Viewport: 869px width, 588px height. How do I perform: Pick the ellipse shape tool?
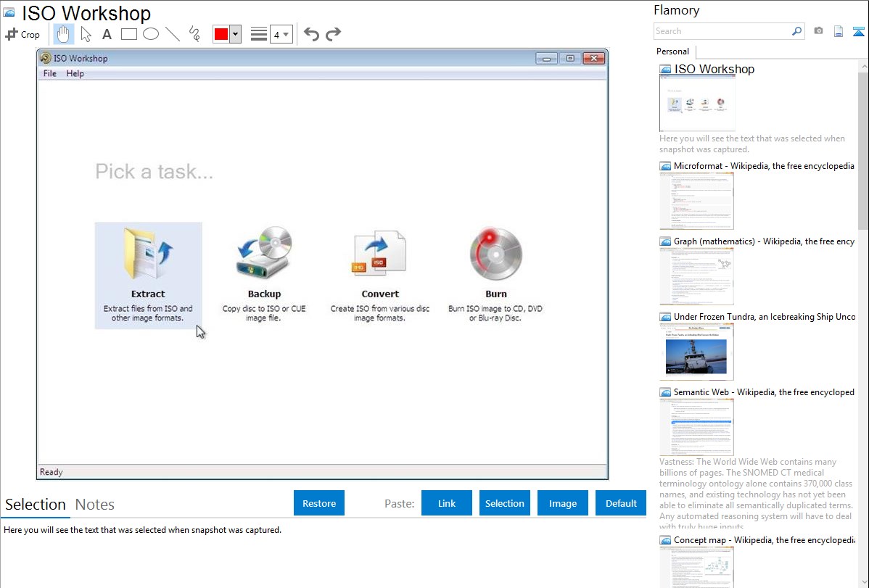click(151, 34)
